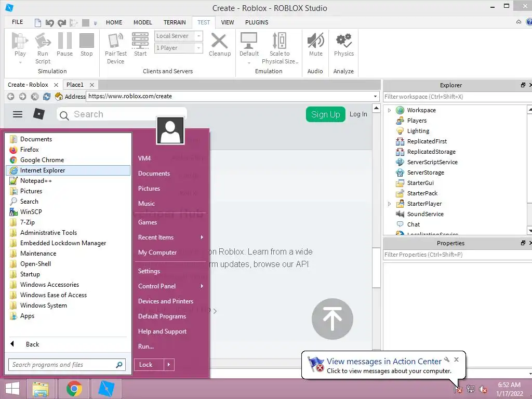Screen dimensions: 532x399
Task: Click the Lock button
Action: click(149, 365)
